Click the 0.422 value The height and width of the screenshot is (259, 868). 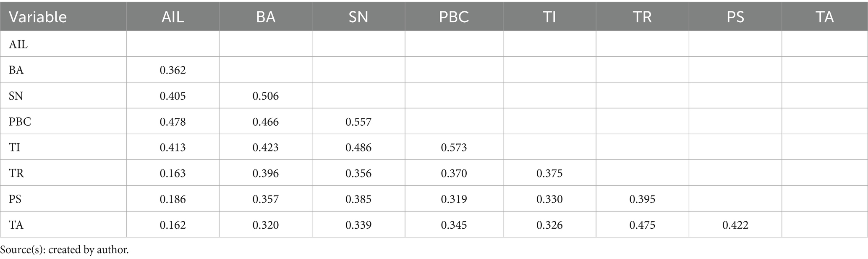tap(735, 225)
